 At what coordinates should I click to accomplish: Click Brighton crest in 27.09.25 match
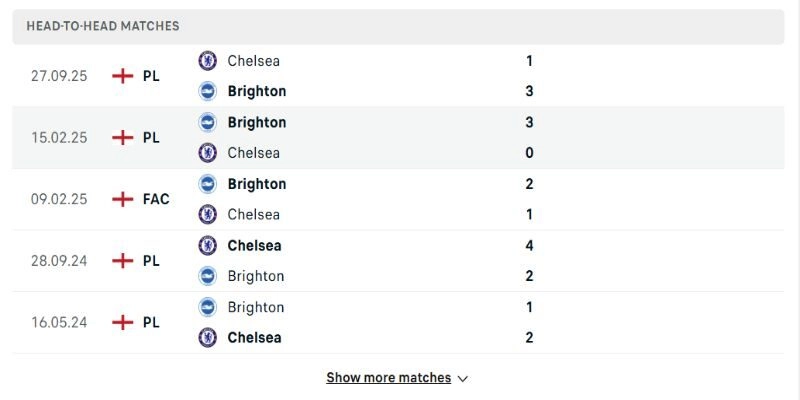pos(208,91)
